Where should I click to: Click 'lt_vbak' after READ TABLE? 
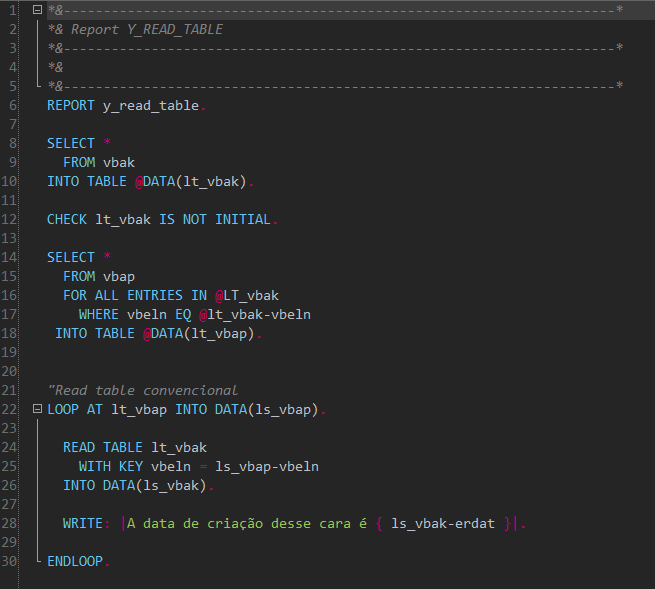(x=179, y=448)
